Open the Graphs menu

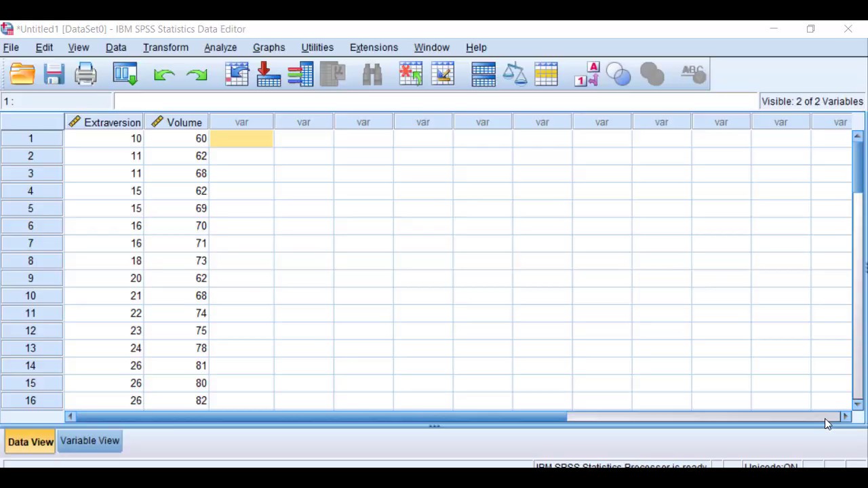269,47
